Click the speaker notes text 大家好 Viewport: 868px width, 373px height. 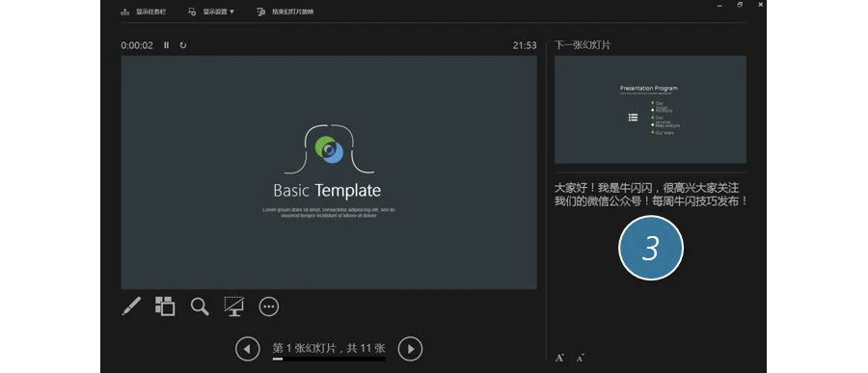[651, 195]
